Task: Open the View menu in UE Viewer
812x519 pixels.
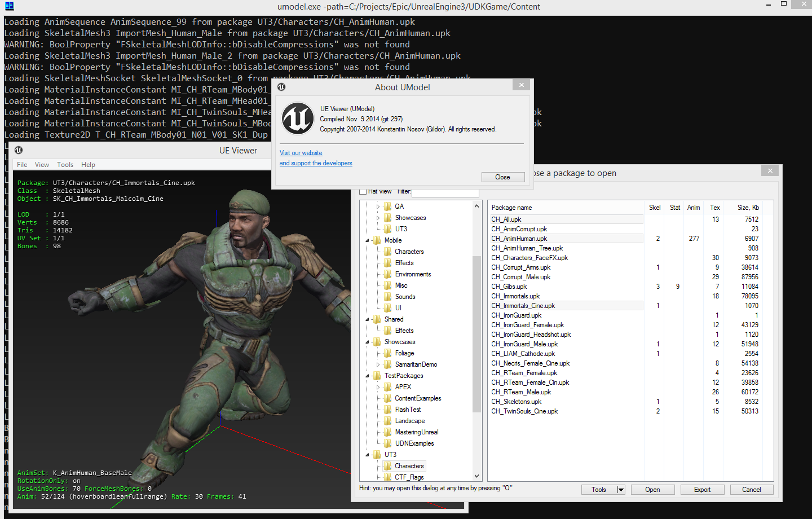Action: coord(42,165)
